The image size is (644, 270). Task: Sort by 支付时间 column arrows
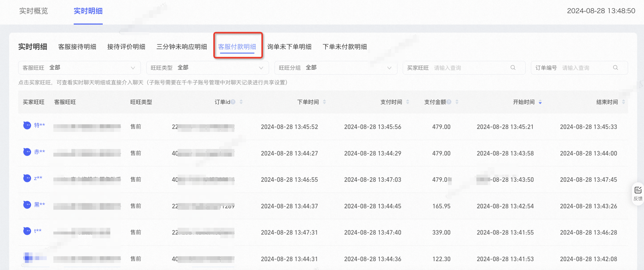point(408,102)
